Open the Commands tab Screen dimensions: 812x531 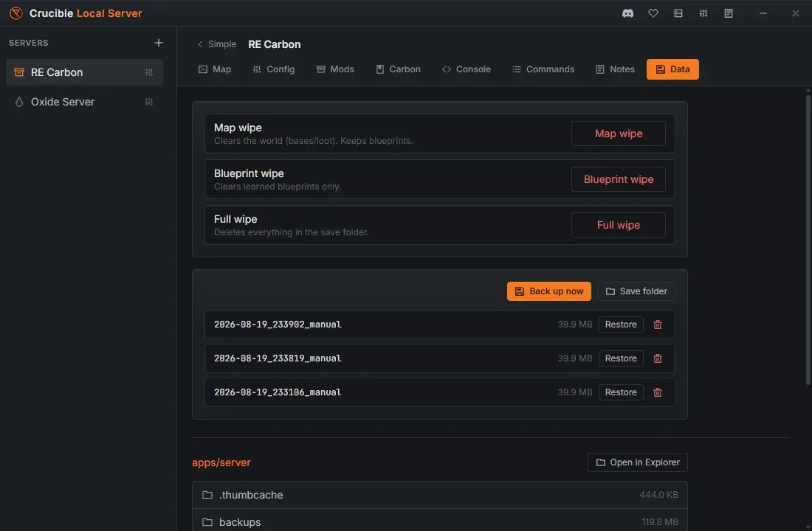click(543, 69)
